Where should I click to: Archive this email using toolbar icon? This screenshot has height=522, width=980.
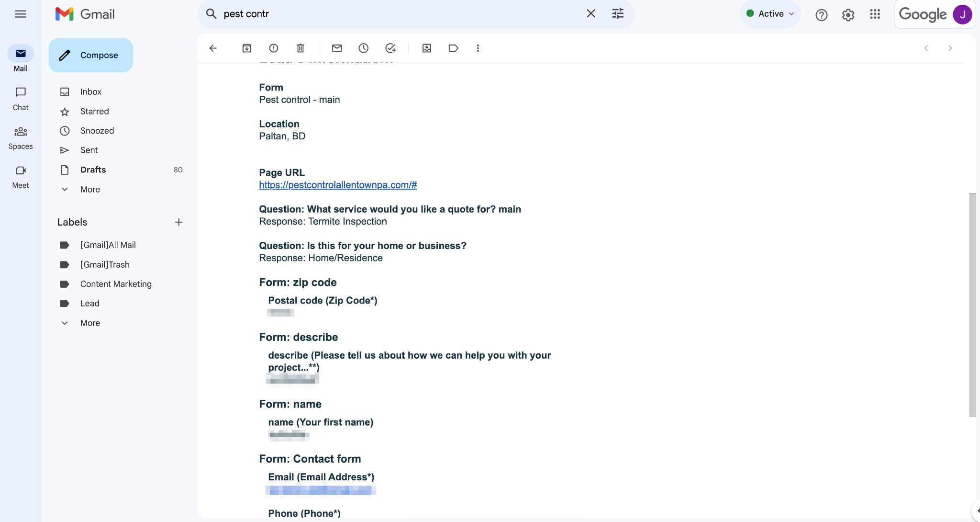point(246,48)
